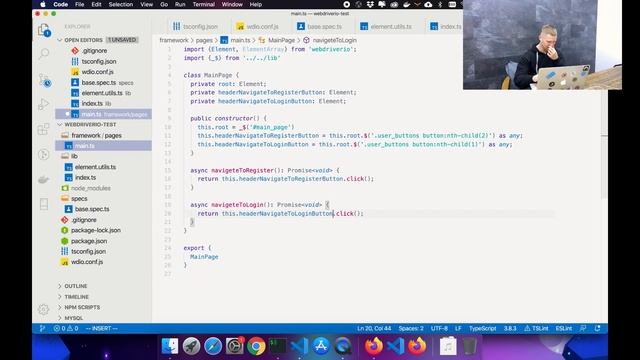Viewport: 640px width, 360px height.
Task: Change file encoding via UTF-8
Action: [439, 328]
